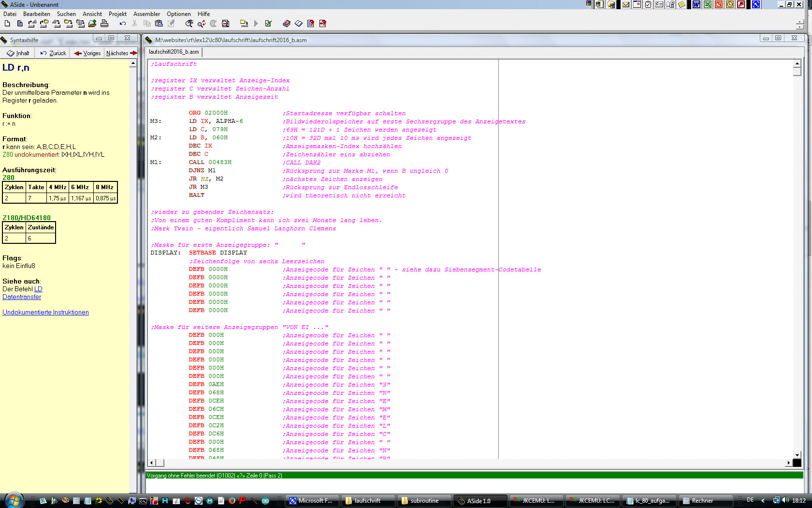Click the Excel shortcut icon at top
The width and height of the screenshot is (812, 508).
coord(708,4)
